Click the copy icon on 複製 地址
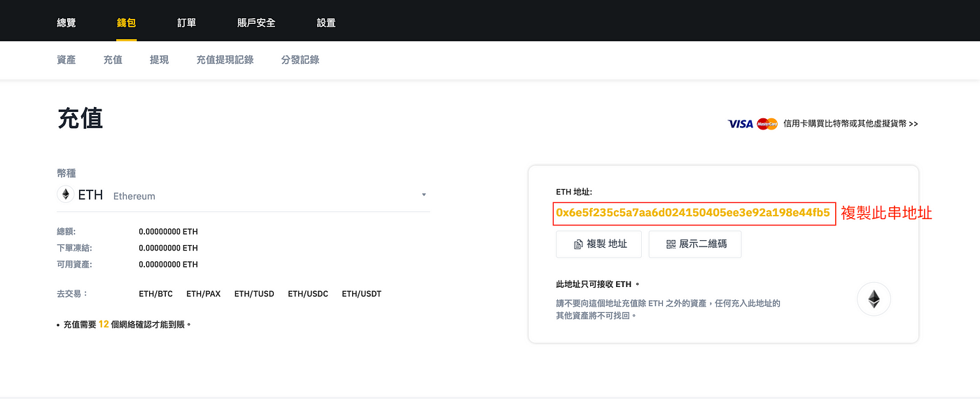The width and height of the screenshot is (980, 399). pos(578,244)
